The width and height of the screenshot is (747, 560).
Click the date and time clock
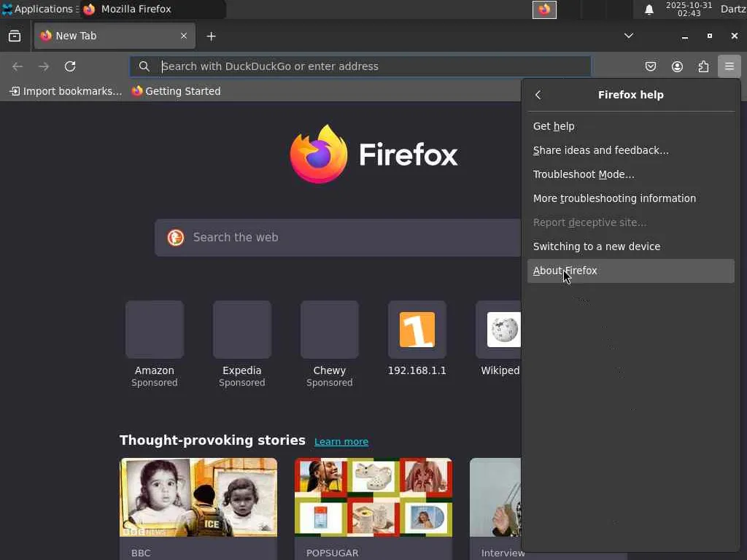(689, 9)
